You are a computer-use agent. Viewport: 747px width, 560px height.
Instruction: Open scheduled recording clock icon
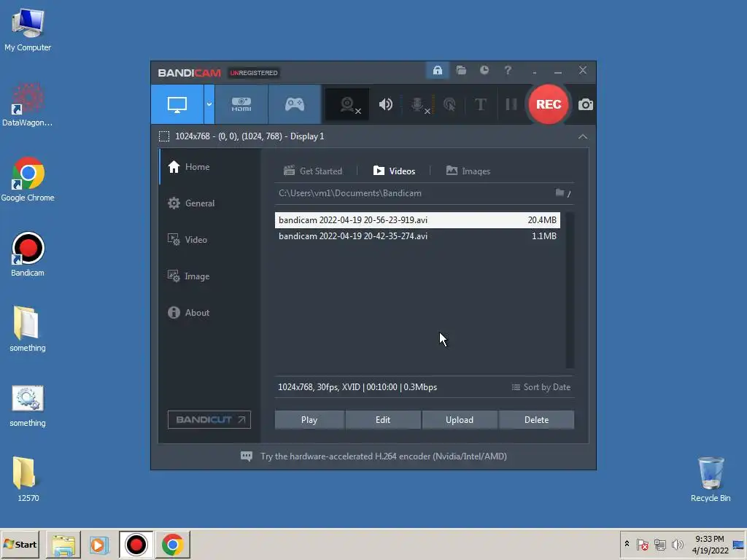(x=484, y=71)
